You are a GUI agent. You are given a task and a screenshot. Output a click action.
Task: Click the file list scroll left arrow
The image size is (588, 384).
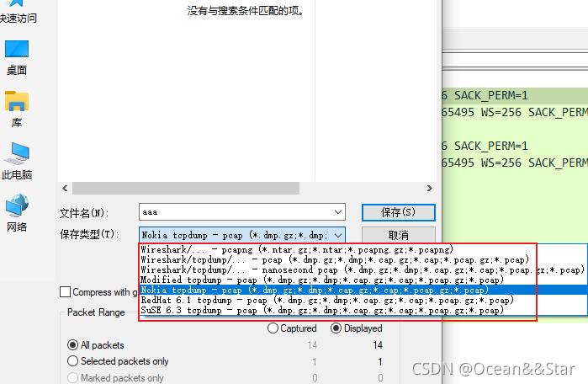(65, 188)
